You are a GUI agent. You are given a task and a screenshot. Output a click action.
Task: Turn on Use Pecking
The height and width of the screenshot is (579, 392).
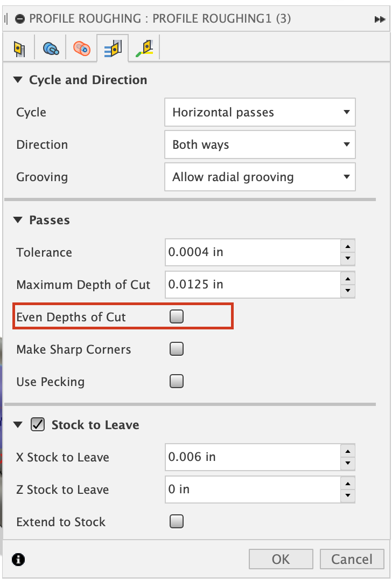click(176, 381)
